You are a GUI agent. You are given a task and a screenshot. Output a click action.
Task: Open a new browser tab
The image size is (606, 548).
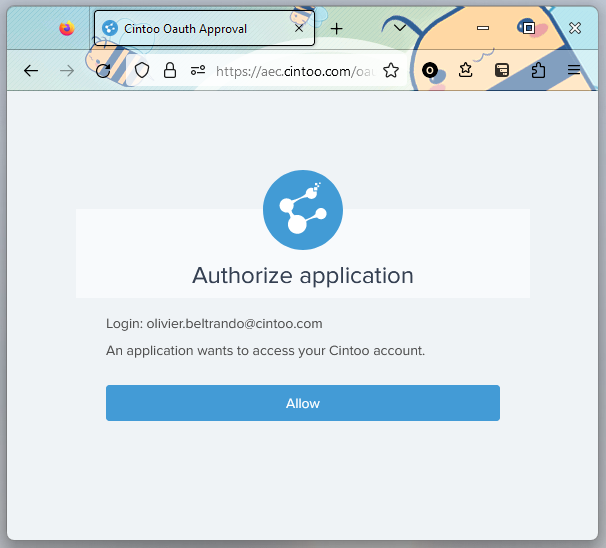tap(337, 29)
